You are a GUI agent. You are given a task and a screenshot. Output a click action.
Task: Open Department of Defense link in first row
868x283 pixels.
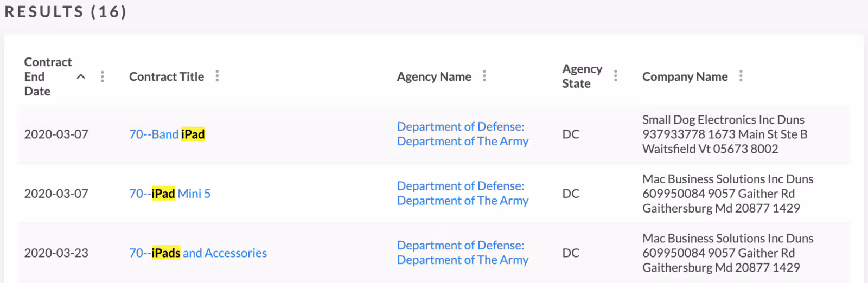click(x=463, y=134)
